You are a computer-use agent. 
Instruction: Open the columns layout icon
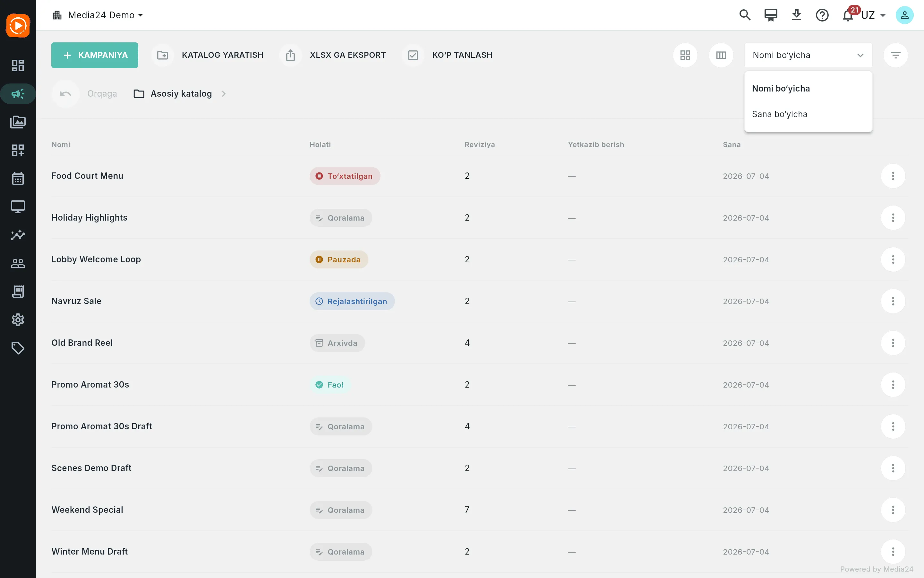(721, 55)
